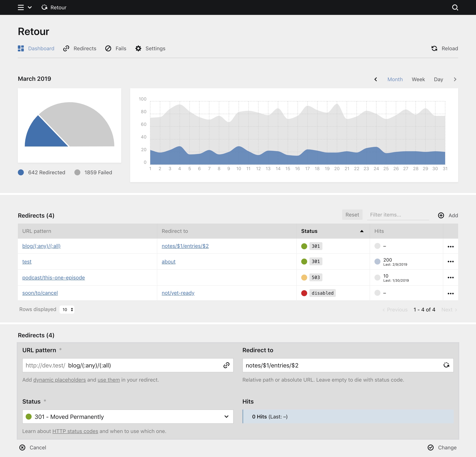Open the Status 301 Moved Permanently dropdown
The height and width of the screenshot is (457, 476).
128,417
